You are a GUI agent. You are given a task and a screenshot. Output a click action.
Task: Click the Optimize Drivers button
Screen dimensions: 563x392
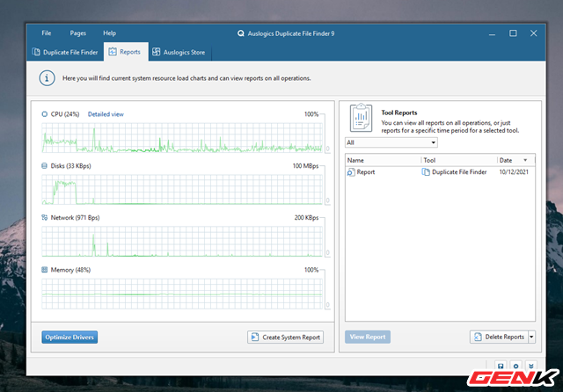[x=69, y=338]
